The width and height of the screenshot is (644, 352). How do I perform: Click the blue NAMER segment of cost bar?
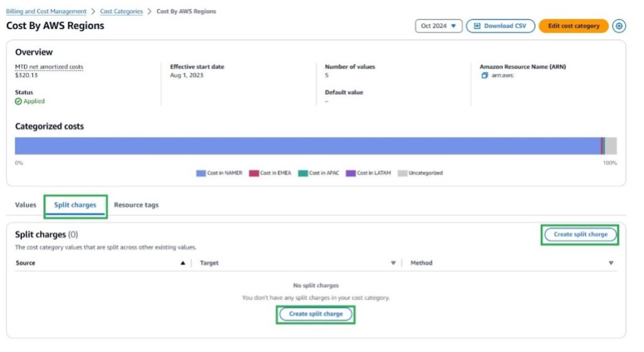coord(308,146)
